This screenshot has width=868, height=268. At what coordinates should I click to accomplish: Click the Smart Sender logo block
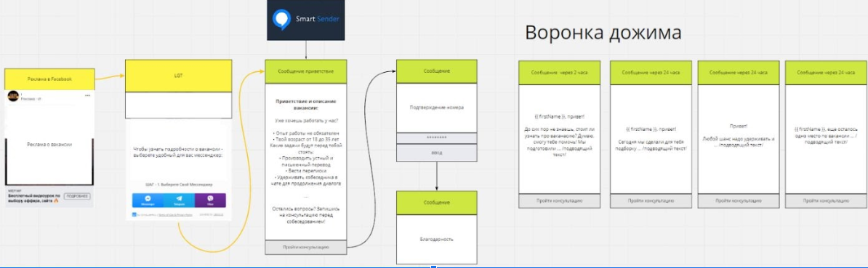305,20
